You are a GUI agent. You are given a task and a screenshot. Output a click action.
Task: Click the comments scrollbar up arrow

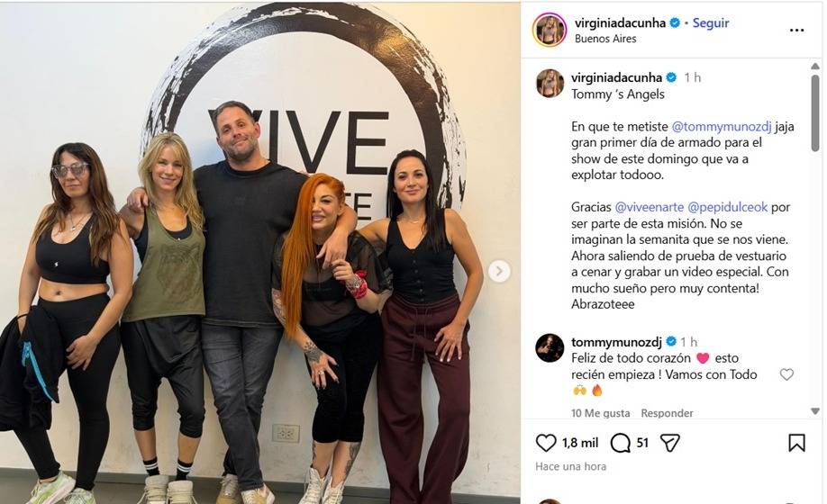[x=815, y=67]
